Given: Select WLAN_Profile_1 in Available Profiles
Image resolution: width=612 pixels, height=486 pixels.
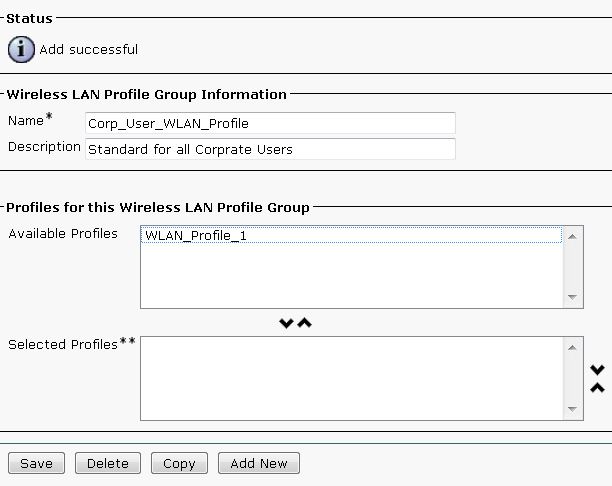Looking at the screenshot, I should (x=195, y=236).
